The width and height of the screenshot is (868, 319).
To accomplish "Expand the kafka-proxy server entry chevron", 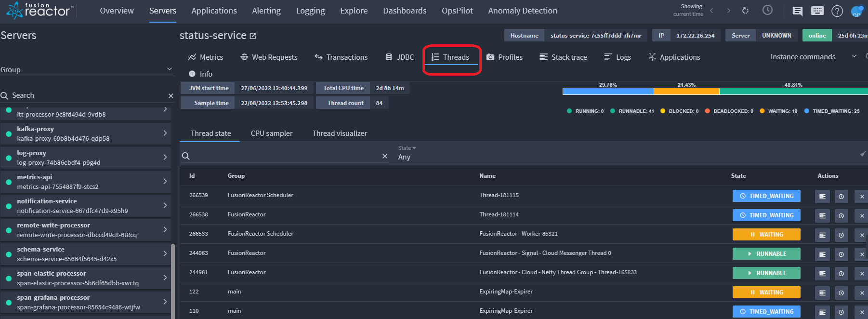I will [165, 133].
